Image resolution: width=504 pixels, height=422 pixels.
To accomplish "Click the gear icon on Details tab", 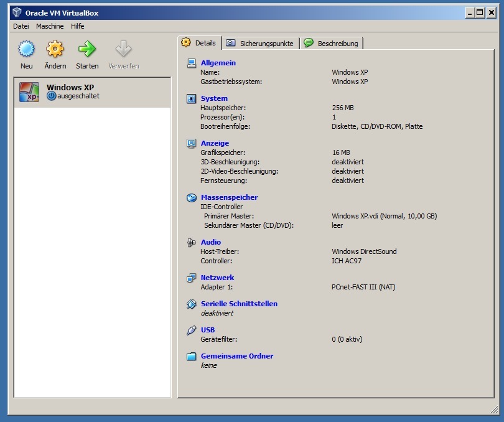I will (x=186, y=42).
